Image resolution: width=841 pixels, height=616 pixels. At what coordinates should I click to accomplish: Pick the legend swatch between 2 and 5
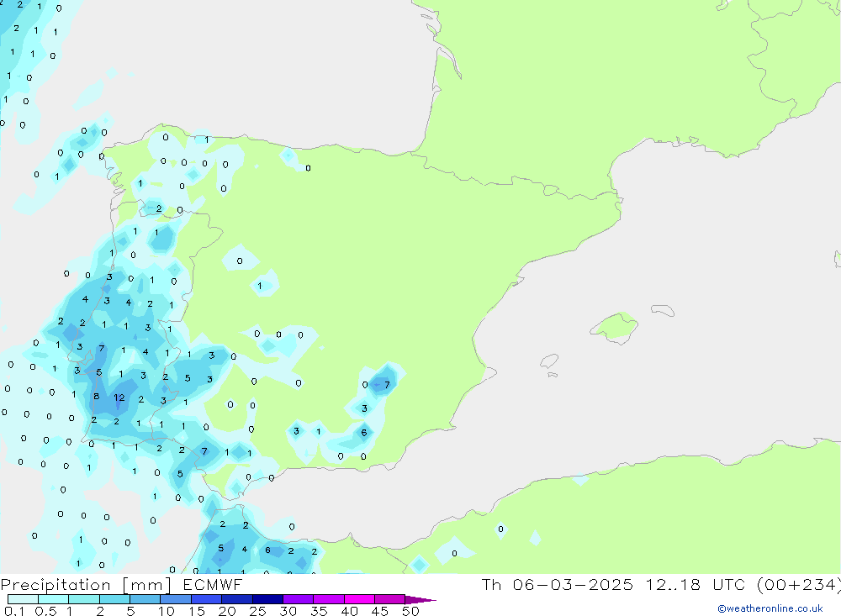114,599
